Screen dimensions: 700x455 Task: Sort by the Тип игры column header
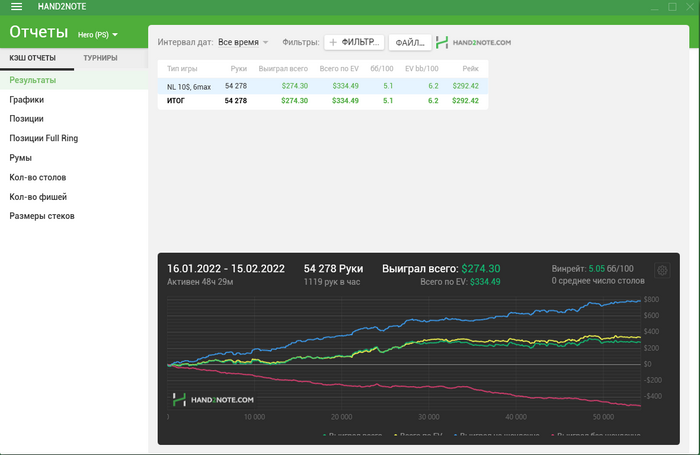click(182, 69)
